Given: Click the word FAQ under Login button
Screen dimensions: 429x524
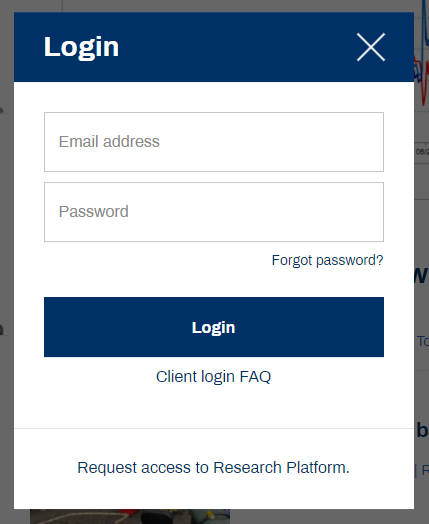Looking at the screenshot, I should pyautogui.click(x=255, y=377).
